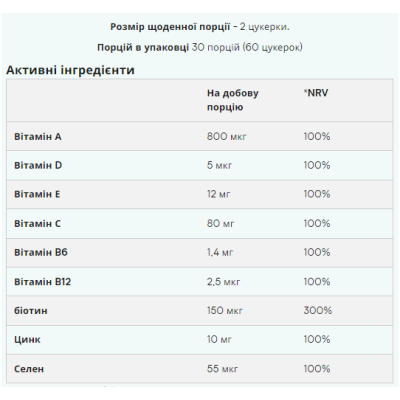Click the Порцій в упаковці text
The height and width of the screenshot is (400, 400).
(143, 47)
